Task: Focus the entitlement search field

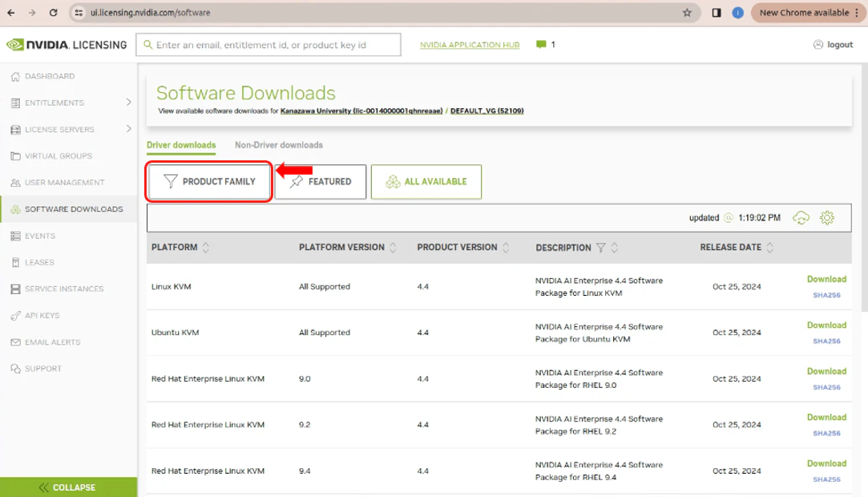Action: [x=268, y=45]
